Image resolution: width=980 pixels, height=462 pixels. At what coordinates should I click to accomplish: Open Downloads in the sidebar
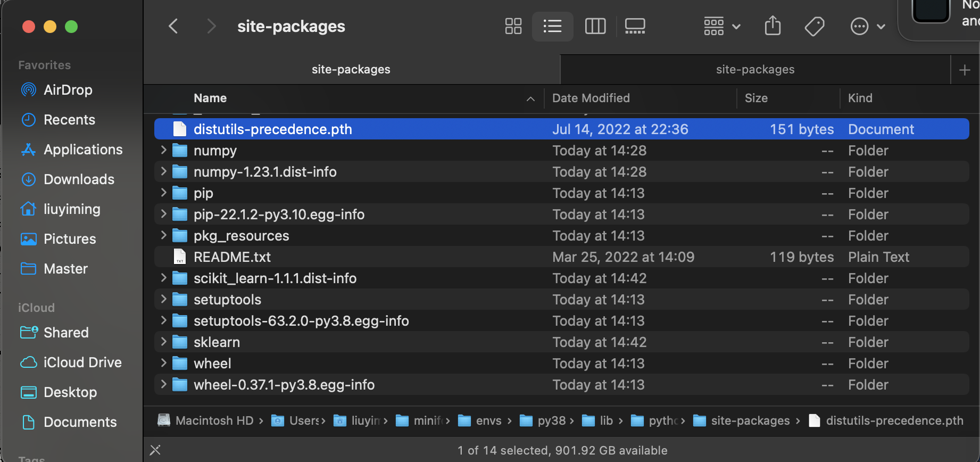(x=79, y=179)
